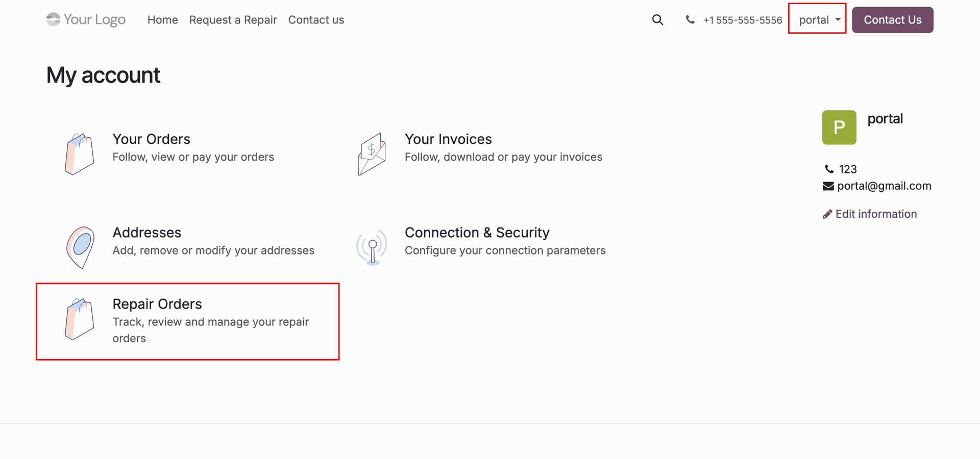Expand the caret arrow next to portal
This screenshot has height=459, width=980.
838,19
